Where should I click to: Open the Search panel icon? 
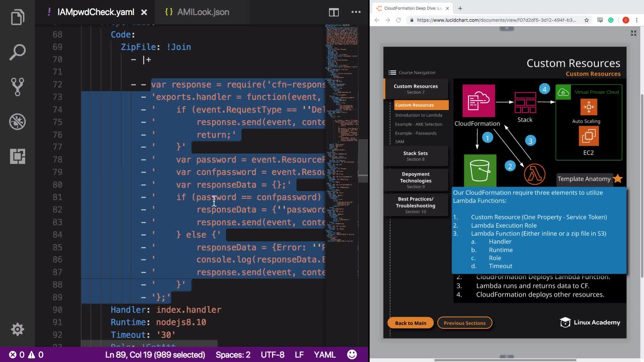[17, 52]
